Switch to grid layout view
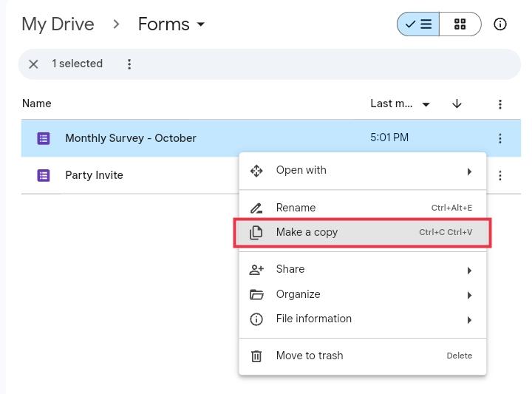This screenshot has height=394, width=532. (460, 24)
